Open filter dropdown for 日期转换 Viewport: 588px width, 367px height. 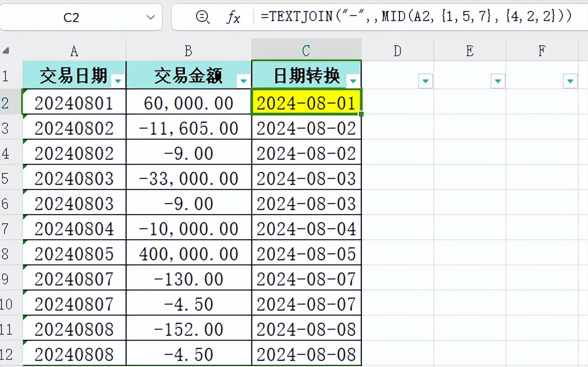tap(353, 80)
